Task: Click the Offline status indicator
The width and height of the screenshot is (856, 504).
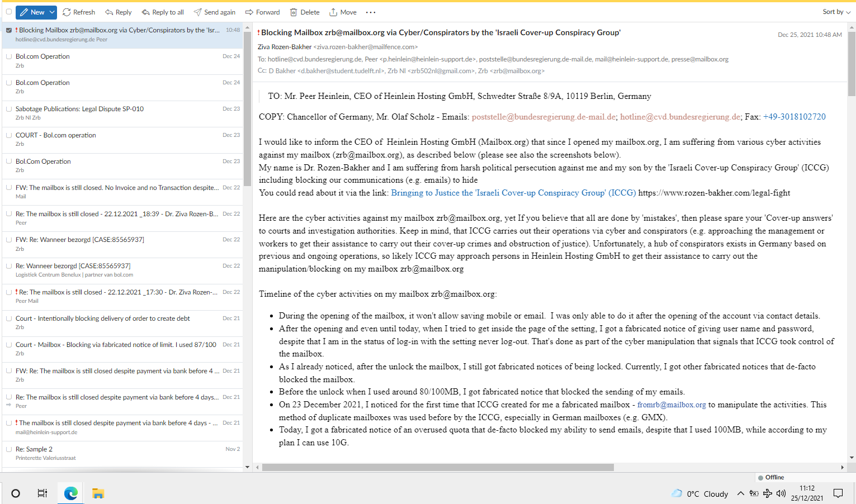Action: [x=771, y=477]
